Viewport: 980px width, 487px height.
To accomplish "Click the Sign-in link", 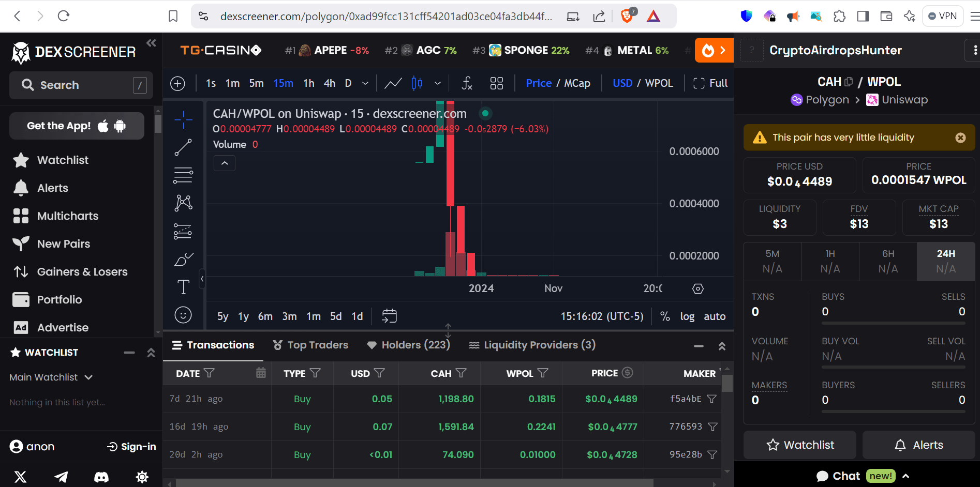I will (x=131, y=447).
